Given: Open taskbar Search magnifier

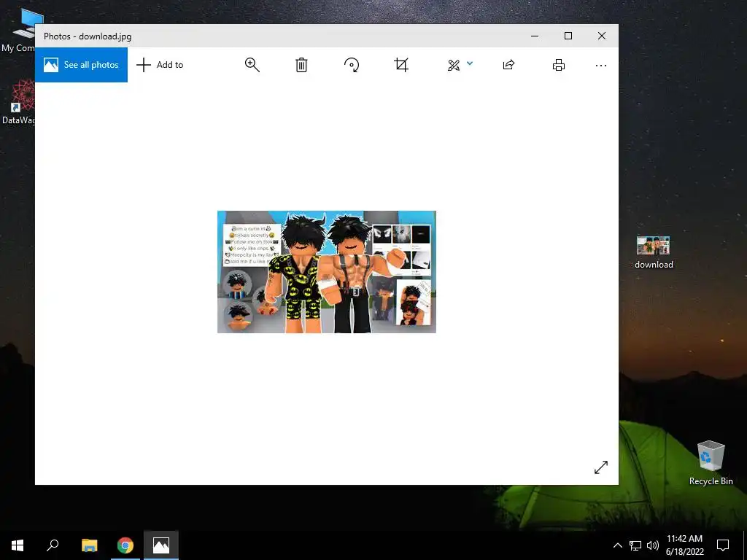Looking at the screenshot, I should click(53, 545).
